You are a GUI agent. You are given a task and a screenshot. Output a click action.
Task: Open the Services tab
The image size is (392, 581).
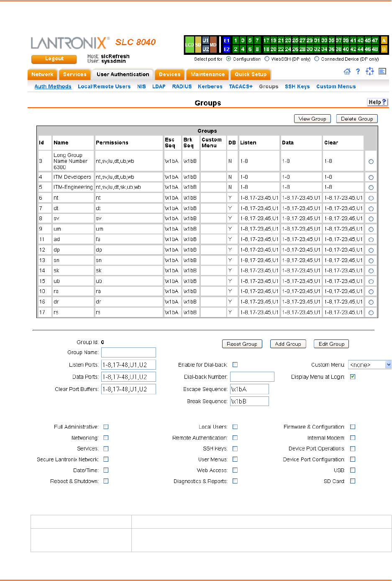click(74, 75)
